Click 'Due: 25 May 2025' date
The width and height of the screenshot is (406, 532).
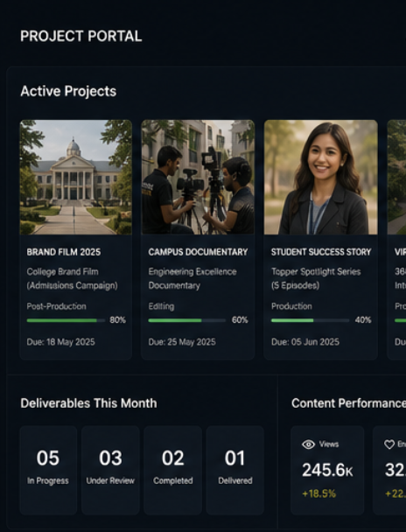[182, 342]
